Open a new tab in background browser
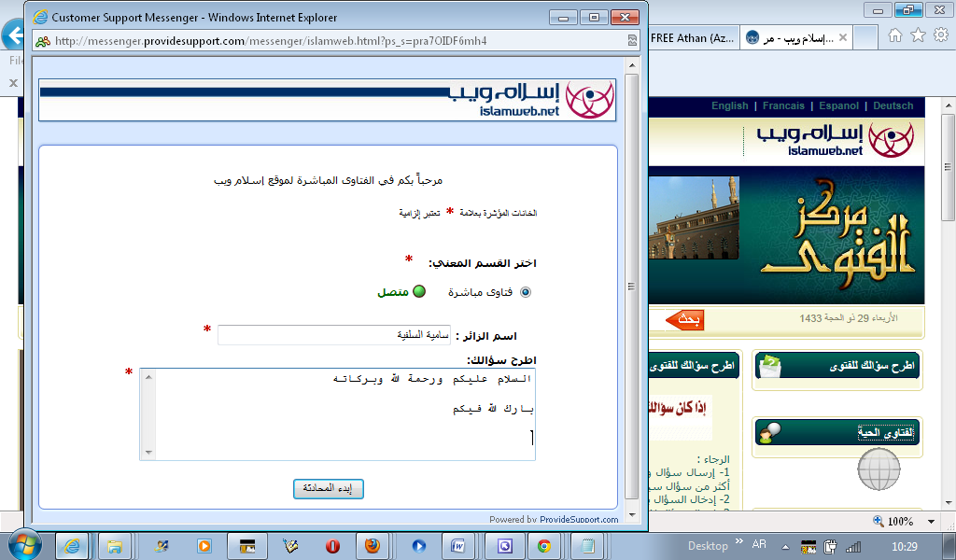Viewport: 956px width, 560px height. [865, 37]
